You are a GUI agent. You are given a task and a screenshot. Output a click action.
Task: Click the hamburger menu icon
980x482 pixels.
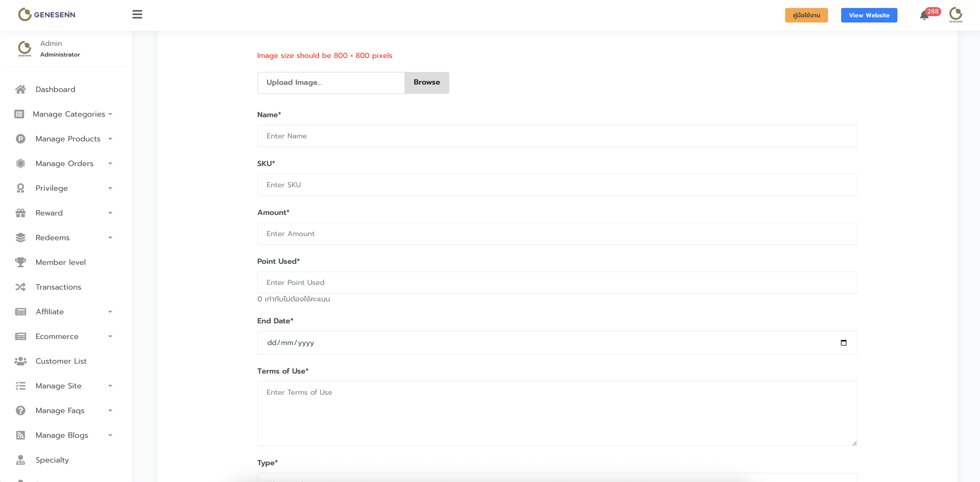[137, 15]
